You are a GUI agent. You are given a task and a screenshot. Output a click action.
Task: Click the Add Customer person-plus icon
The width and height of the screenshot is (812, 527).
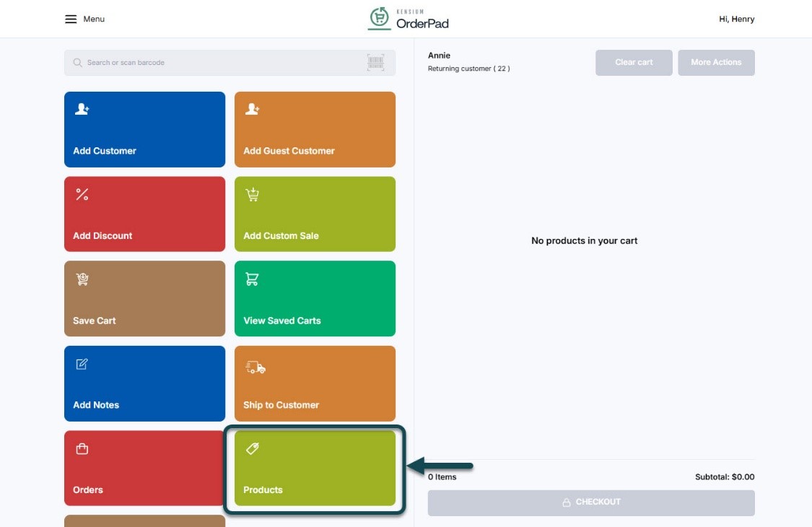[82, 109]
